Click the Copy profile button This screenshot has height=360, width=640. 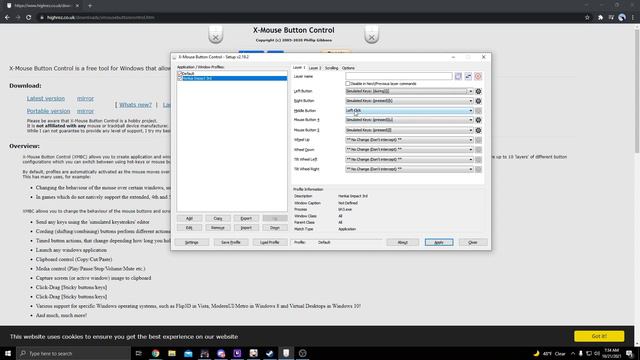(x=218, y=218)
